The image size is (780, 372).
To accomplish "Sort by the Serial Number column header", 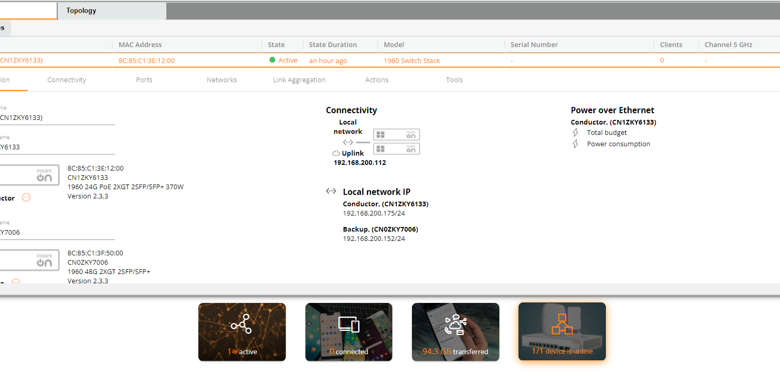I will click(x=534, y=45).
